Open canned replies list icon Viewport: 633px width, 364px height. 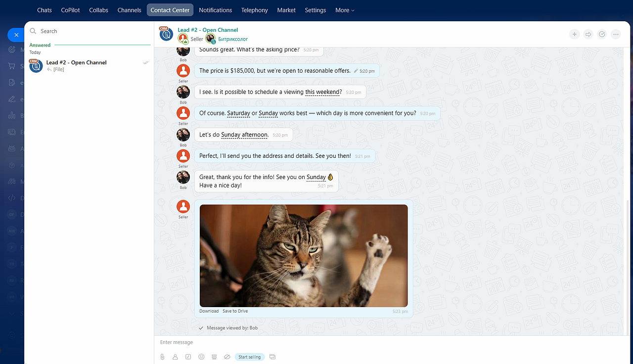tap(214, 357)
